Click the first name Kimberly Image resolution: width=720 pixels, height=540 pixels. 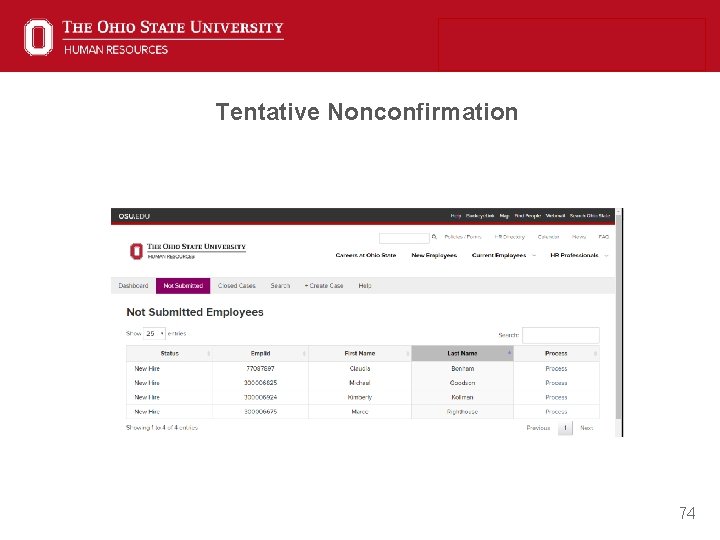(x=360, y=398)
